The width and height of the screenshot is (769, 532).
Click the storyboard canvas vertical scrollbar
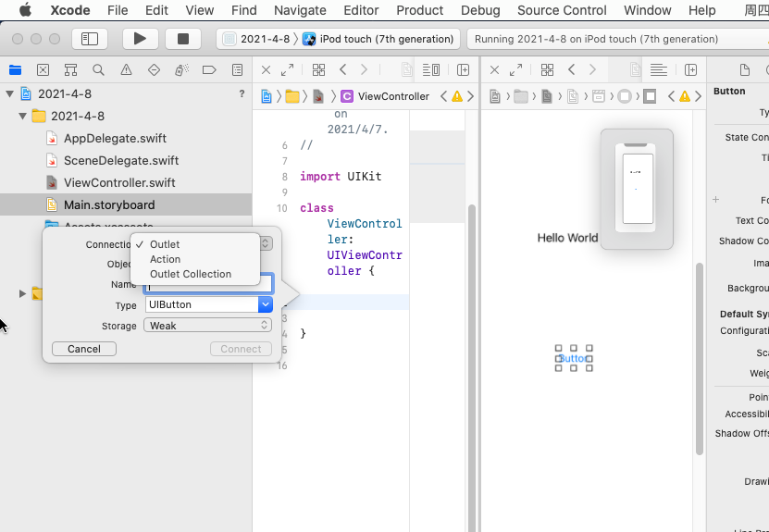tap(700, 358)
